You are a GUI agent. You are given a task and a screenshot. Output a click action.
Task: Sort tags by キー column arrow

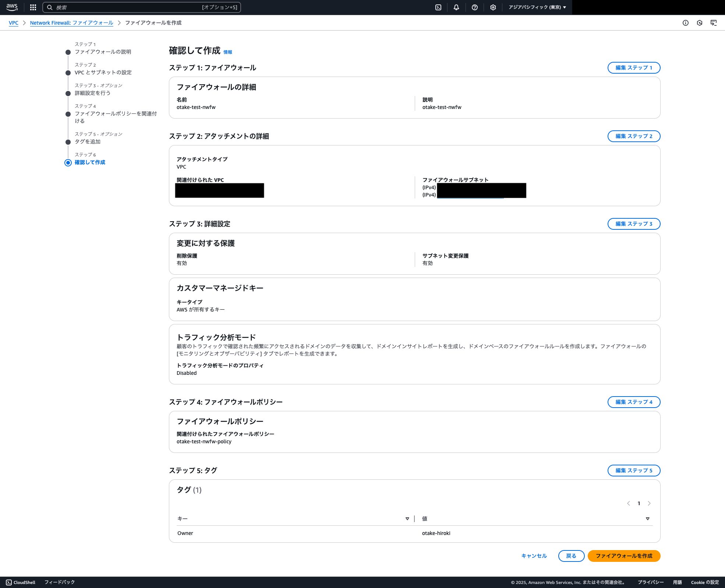coord(407,519)
